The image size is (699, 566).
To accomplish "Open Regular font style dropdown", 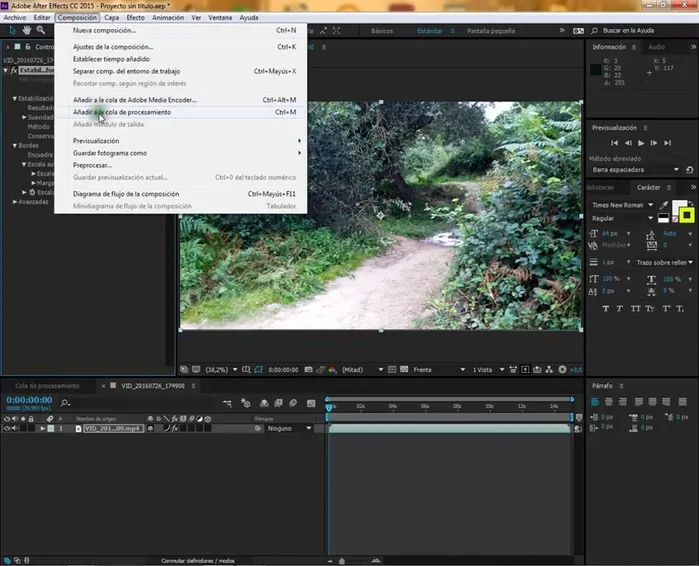I will coord(622,218).
